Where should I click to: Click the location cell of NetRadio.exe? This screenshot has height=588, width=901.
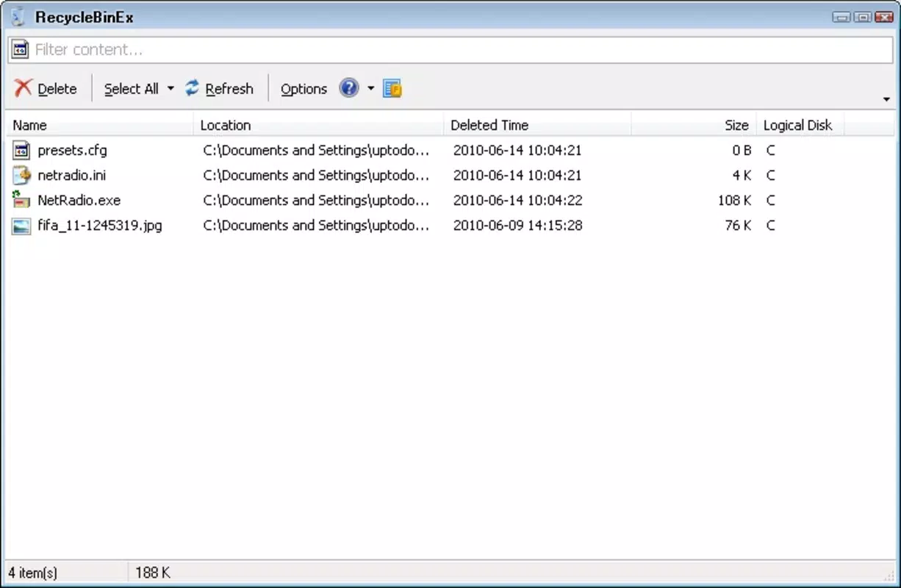(x=316, y=200)
